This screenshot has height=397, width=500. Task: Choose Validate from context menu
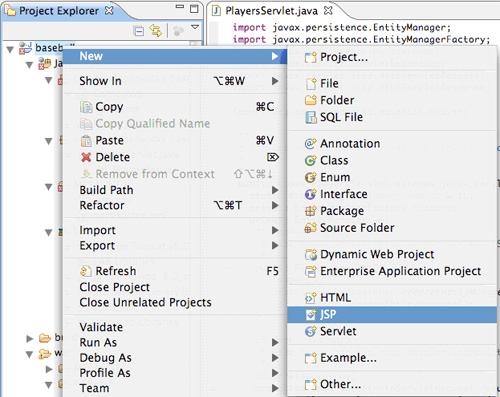(175, 327)
